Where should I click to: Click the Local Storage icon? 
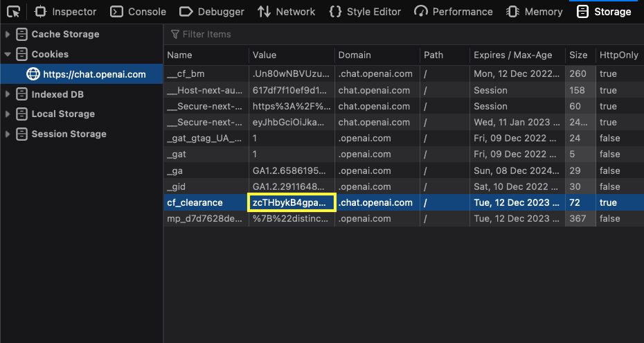point(21,114)
